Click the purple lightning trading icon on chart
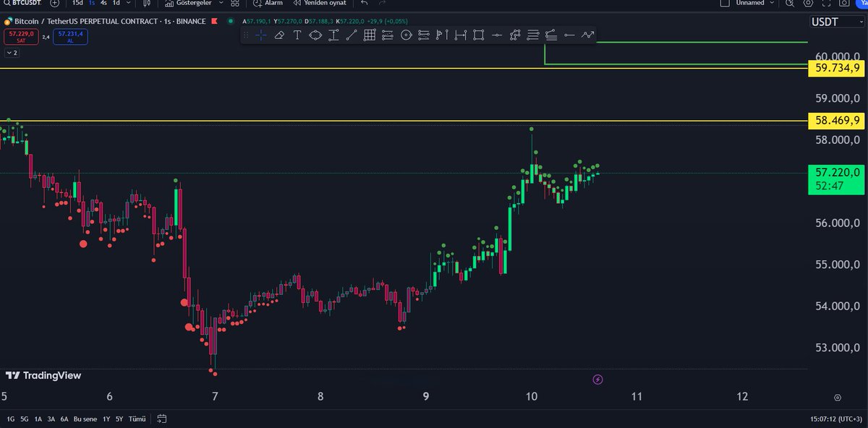 pyautogui.click(x=597, y=380)
